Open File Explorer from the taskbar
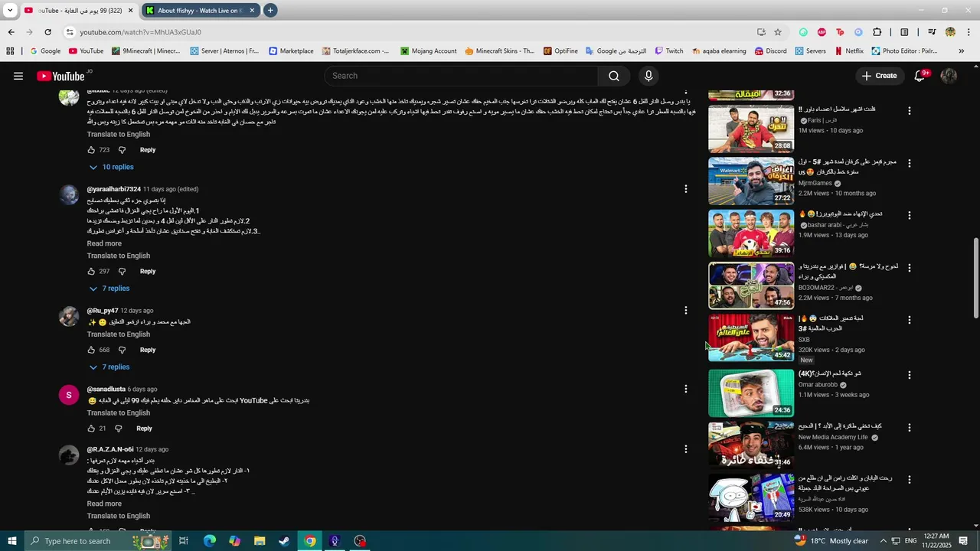 [x=260, y=541]
